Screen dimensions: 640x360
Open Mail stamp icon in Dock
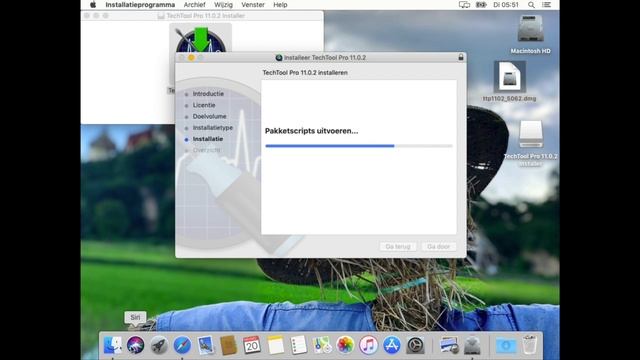point(205,345)
